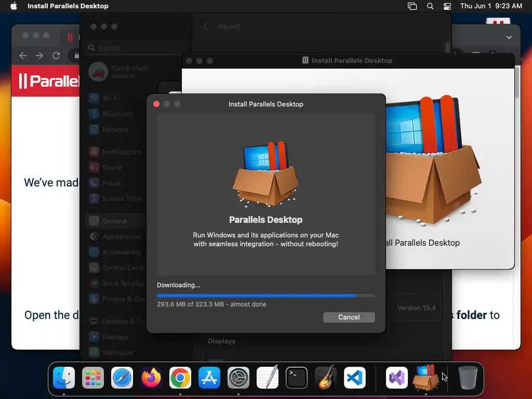
Task: Close the Install Parallels Desktop dialog
Action: point(156,104)
